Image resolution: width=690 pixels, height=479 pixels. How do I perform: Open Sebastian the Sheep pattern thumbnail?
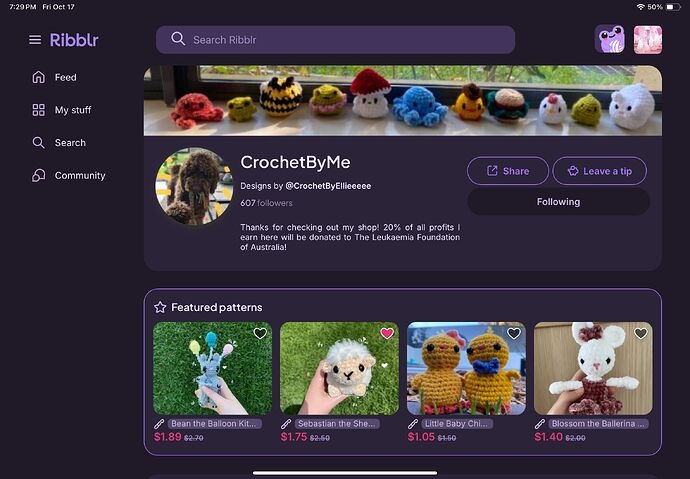pos(338,370)
